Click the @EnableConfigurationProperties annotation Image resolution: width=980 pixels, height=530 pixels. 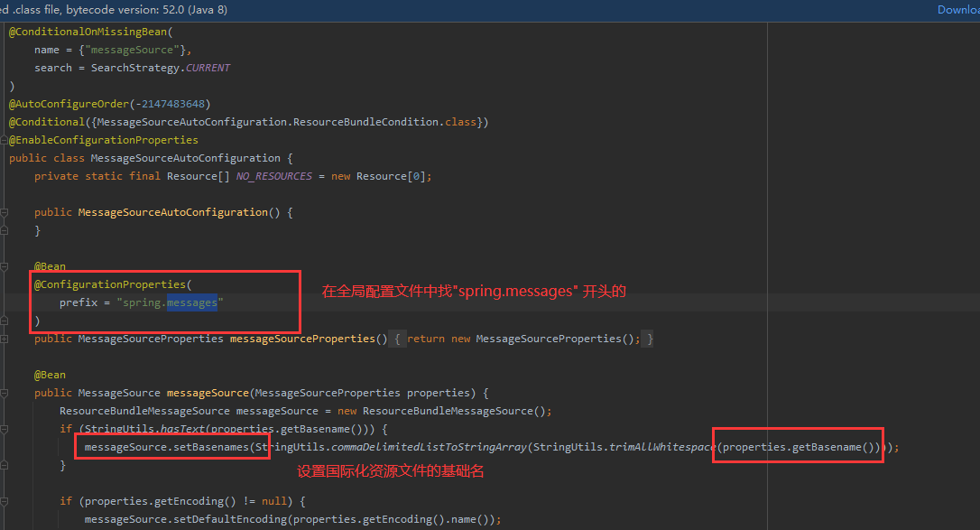pyautogui.click(x=103, y=140)
